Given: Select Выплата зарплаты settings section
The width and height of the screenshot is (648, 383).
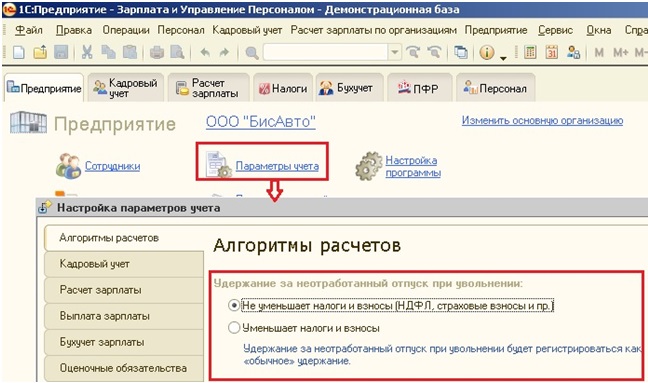Looking at the screenshot, I should point(124,316).
